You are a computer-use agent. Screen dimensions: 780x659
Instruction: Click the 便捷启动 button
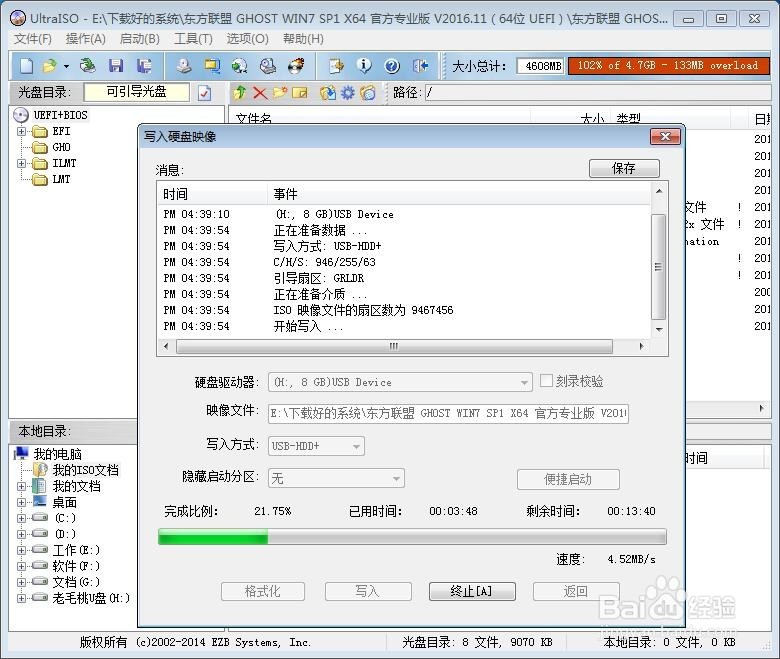(x=568, y=479)
